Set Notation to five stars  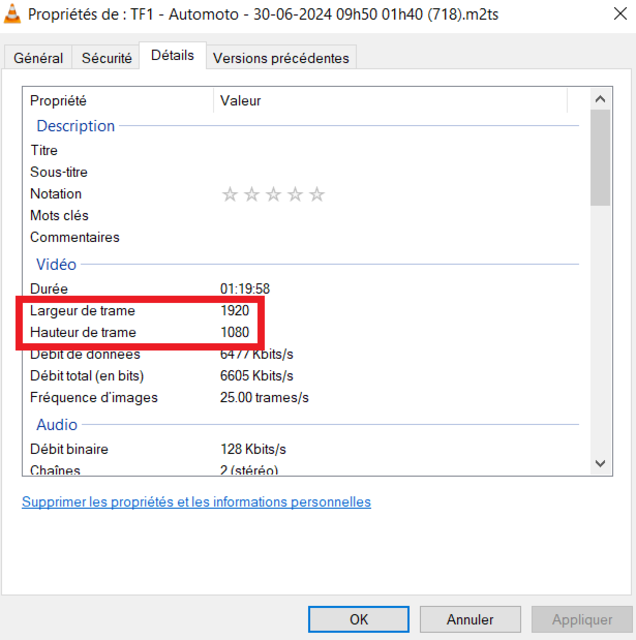(317, 194)
